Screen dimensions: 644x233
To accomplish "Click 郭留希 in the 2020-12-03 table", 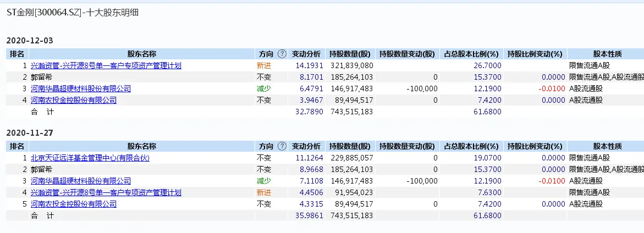I will tap(41, 77).
